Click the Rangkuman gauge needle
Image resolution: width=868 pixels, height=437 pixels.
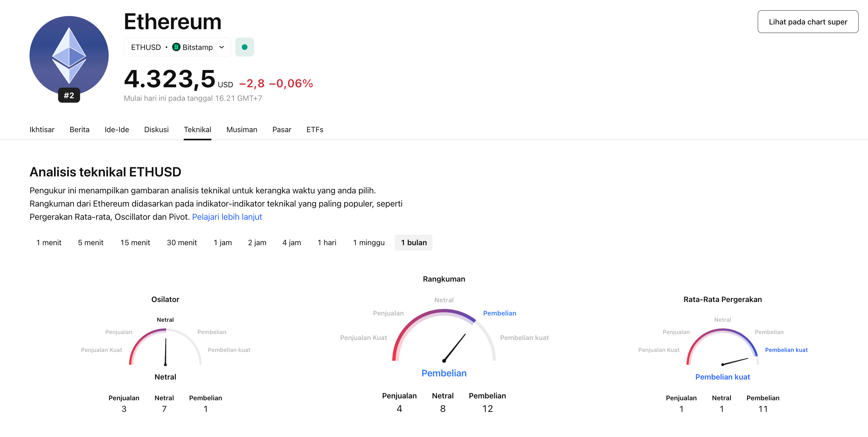454,348
